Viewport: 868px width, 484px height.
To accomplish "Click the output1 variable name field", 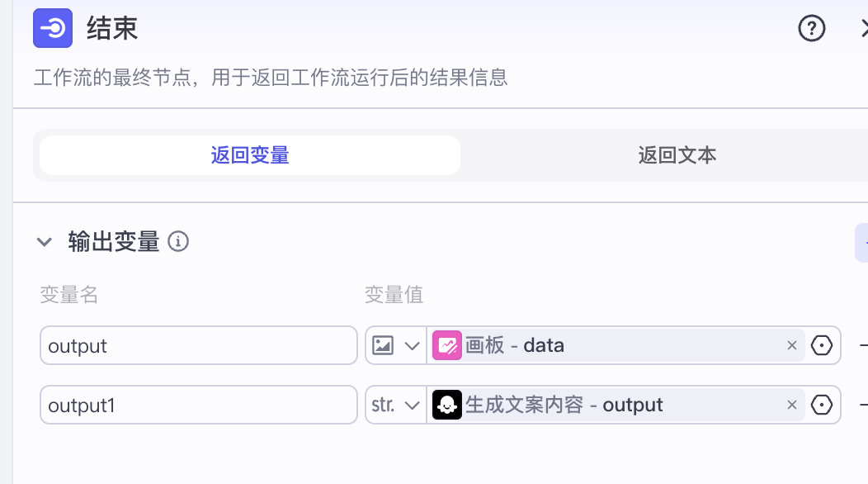I will pos(198,405).
